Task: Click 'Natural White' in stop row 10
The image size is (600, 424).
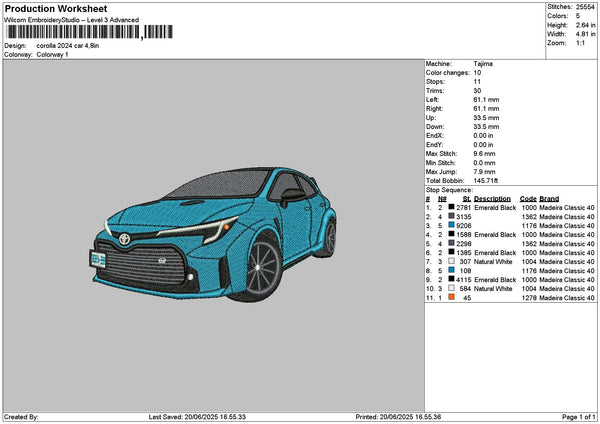Action: (493, 289)
